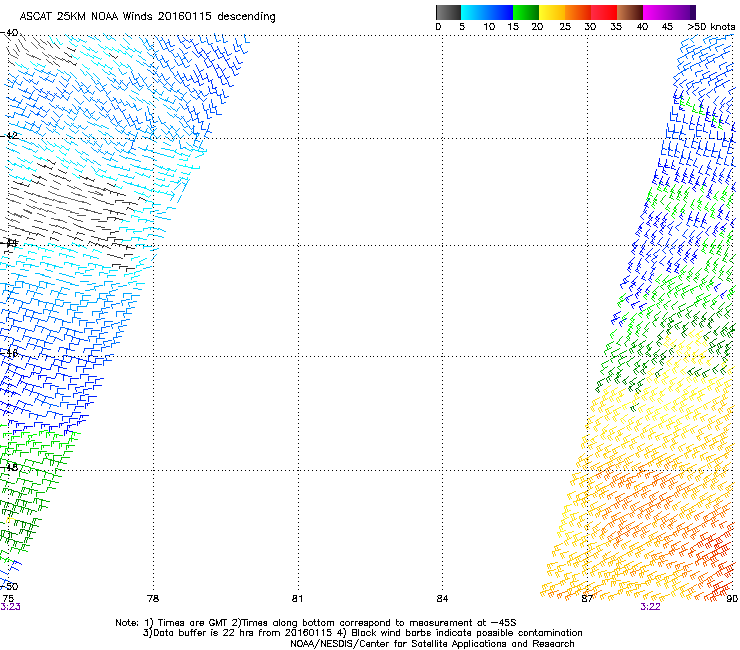Click the purple time stamp 3:22
This screenshot has width=740, height=650.
point(650,607)
